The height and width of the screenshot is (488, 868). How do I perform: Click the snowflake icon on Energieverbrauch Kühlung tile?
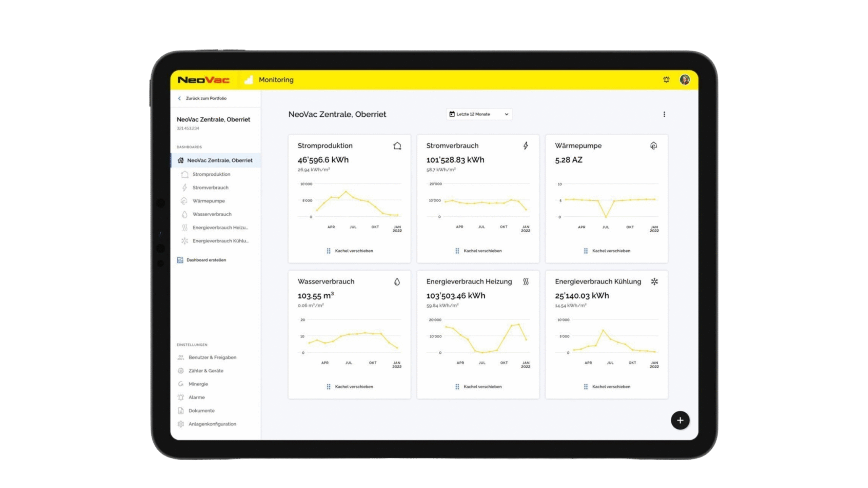[654, 281]
